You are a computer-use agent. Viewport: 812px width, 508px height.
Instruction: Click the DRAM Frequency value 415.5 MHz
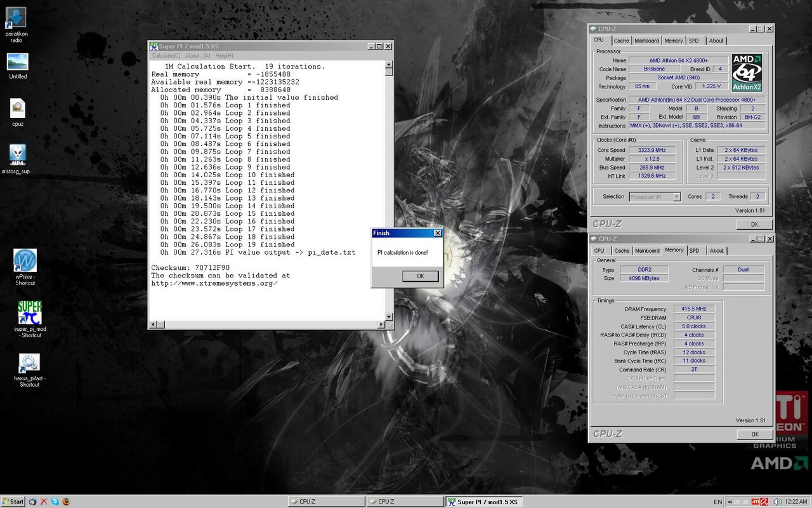coord(694,309)
